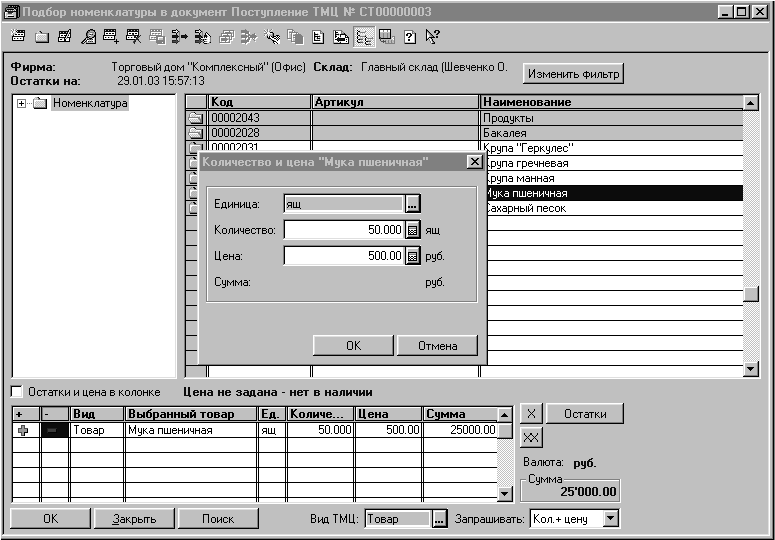Open the description document toolbar icon

point(318,37)
